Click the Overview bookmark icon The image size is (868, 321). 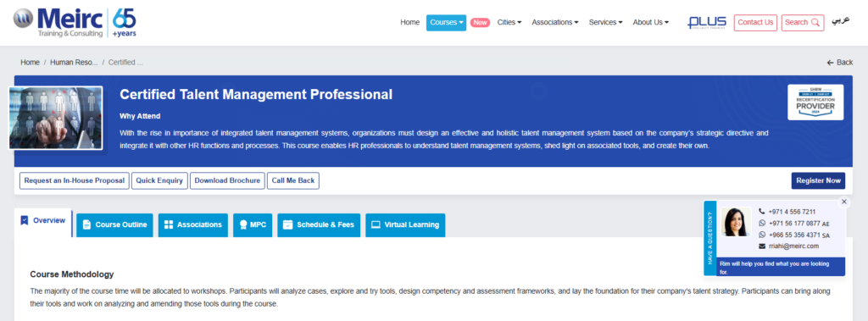click(24, 220)
